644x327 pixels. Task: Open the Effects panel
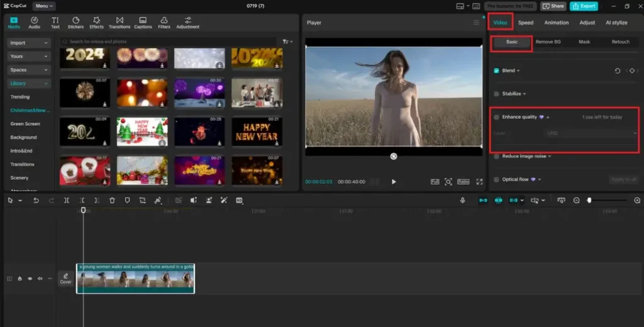pyautogui.click(x=96, y=23)
